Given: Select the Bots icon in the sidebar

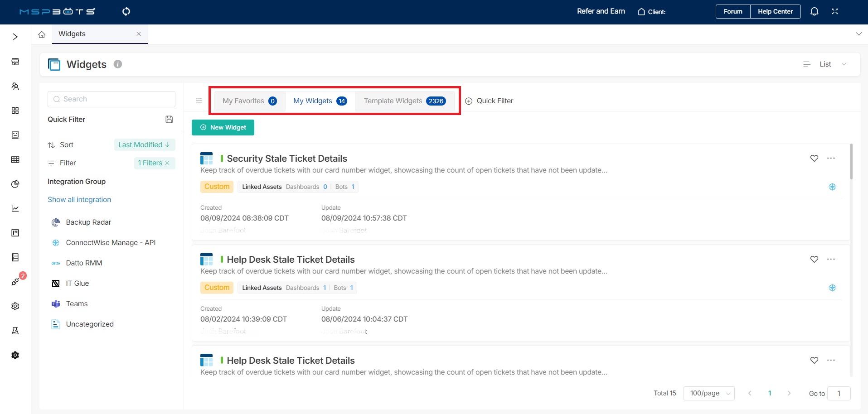Looking at the screenshot, I should click(x=15, y=135).
